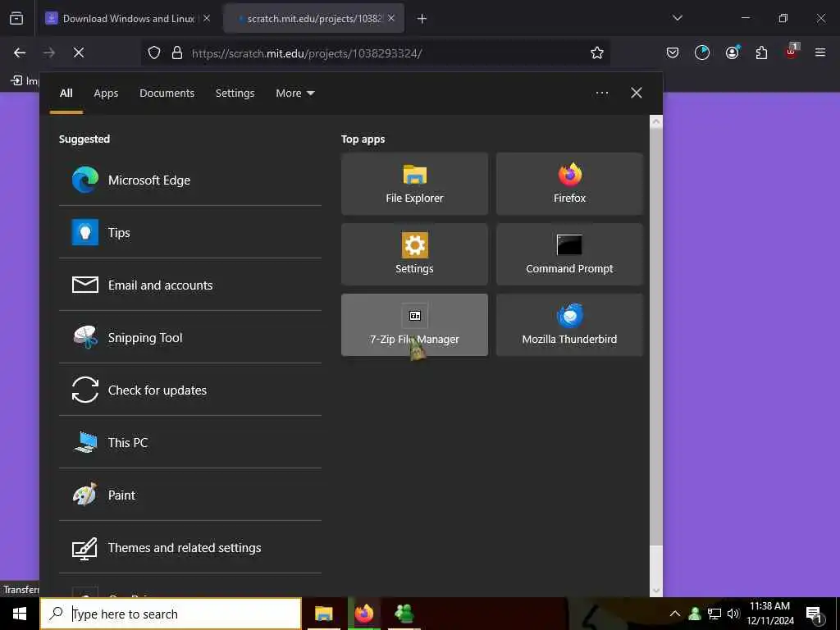This screenshot has width=840, height=630.
Task: Open Command Prompt tile
Action: (569, 254)
